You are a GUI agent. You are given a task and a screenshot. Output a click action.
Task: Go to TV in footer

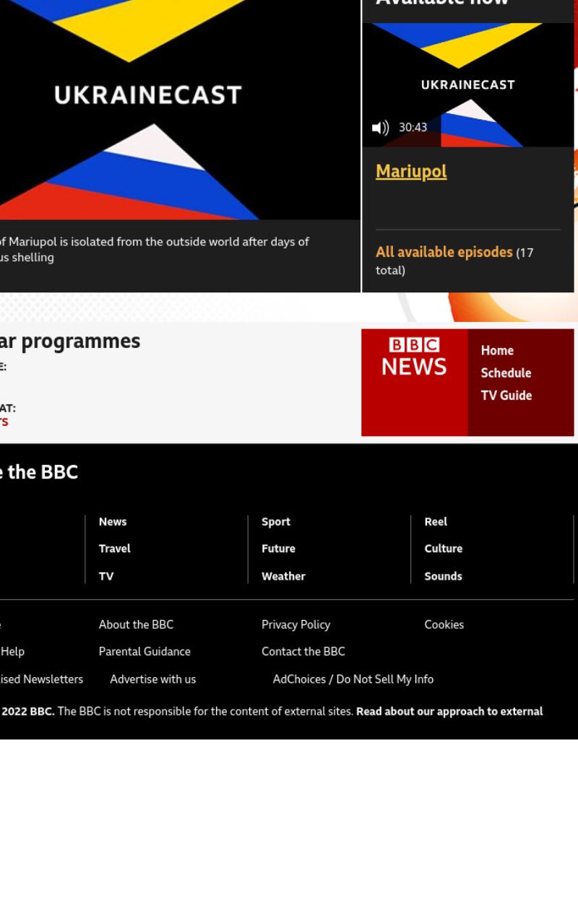pos(106,576)
